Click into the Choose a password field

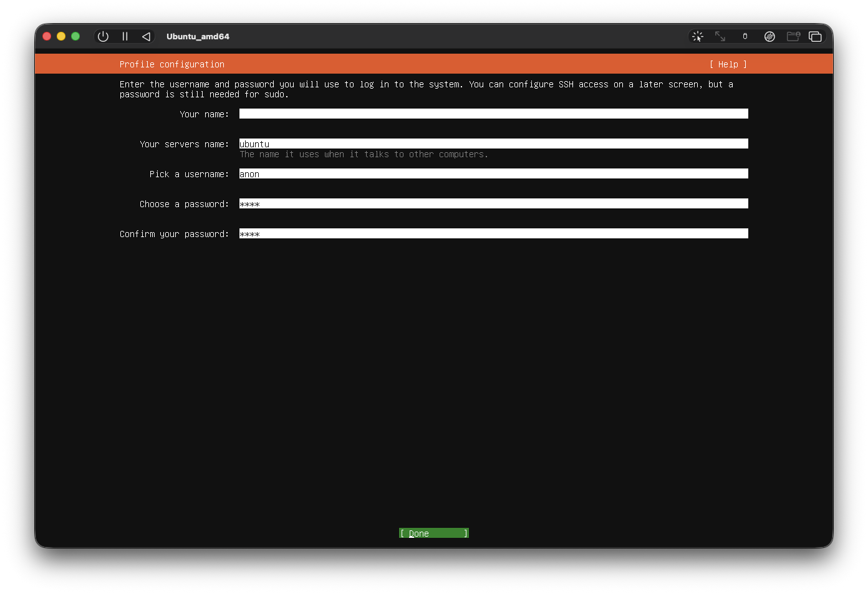493,203
